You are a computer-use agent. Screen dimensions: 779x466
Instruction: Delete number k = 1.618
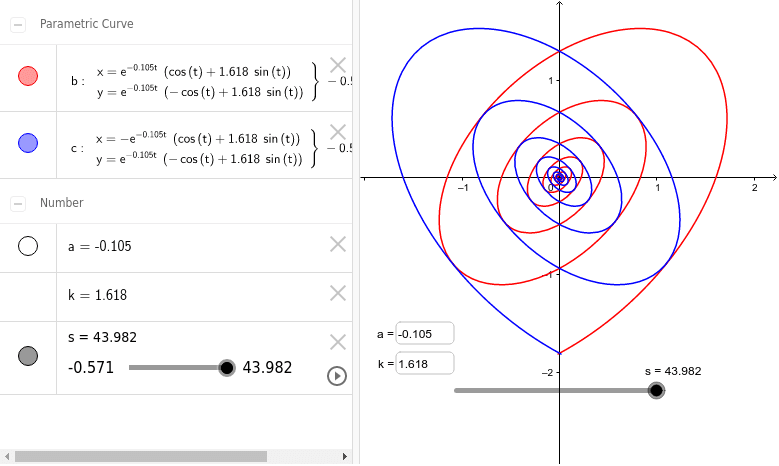tap(338, 294)
